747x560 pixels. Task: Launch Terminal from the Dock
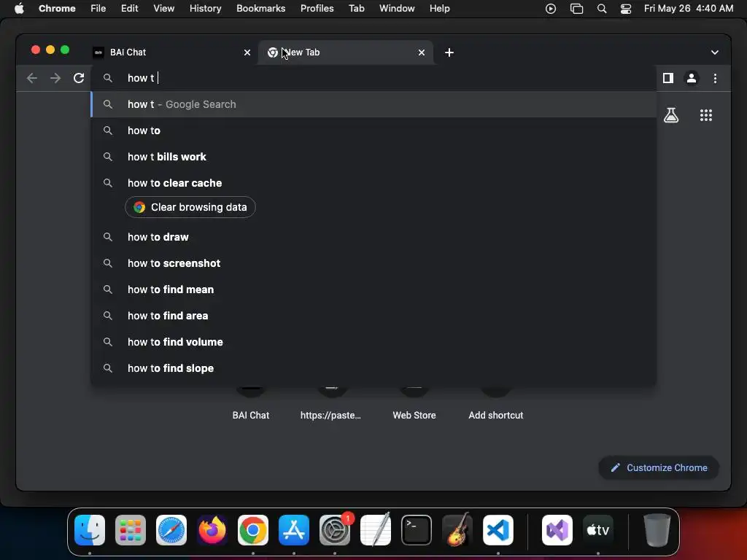(417, 530)
